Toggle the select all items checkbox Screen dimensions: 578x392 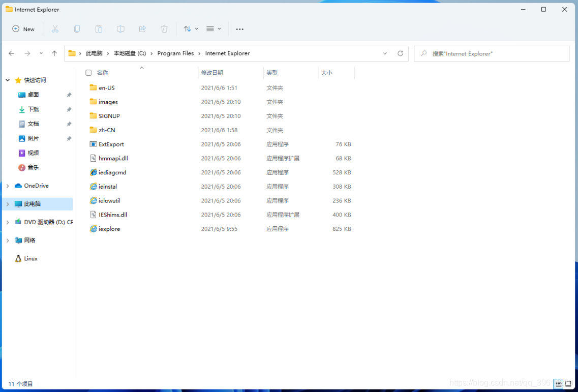[x=88, y=73]
